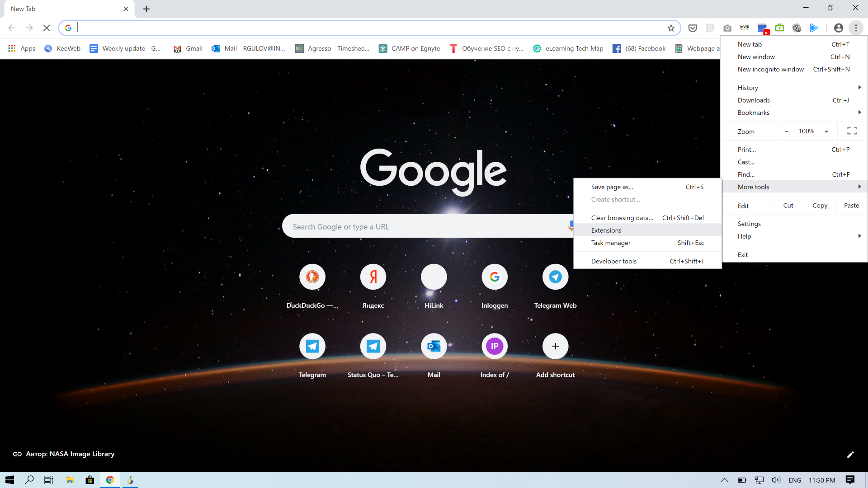Open the NASA Image Library author link
This screenshot has width=868, height=488.
70,454
